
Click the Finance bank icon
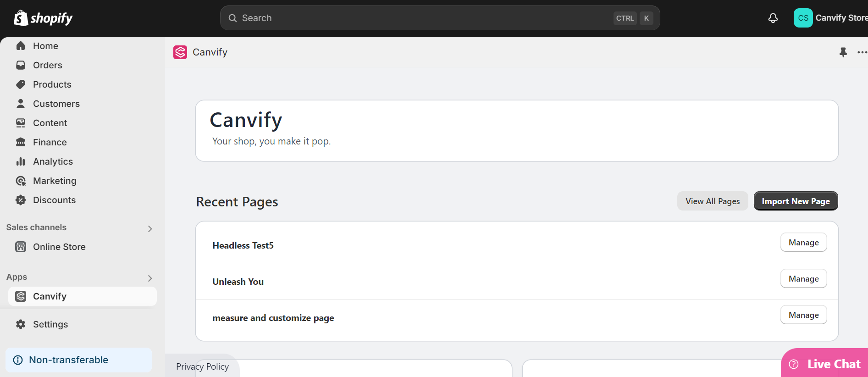pos(21,142)
